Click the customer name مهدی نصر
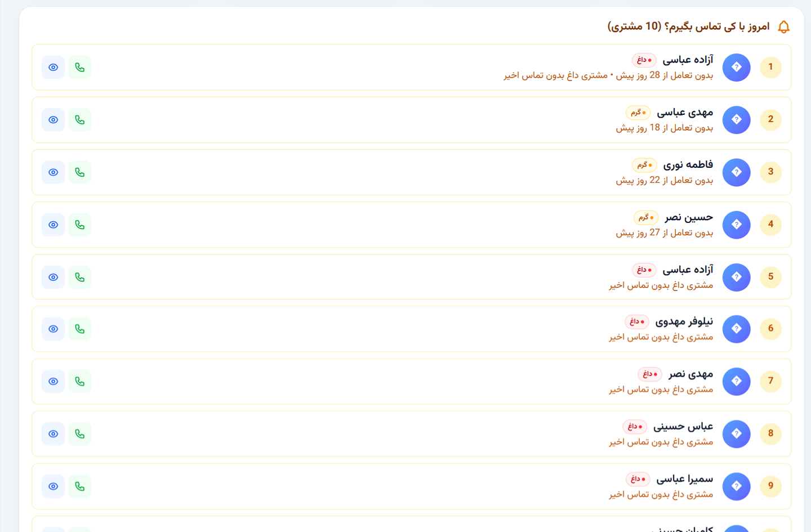811x532 pixels. click(690, 374)
